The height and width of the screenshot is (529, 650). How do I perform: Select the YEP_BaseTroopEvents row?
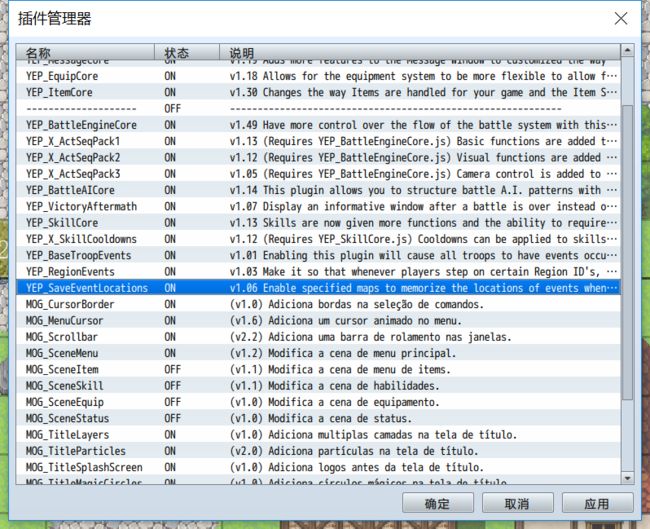[318, 255]
